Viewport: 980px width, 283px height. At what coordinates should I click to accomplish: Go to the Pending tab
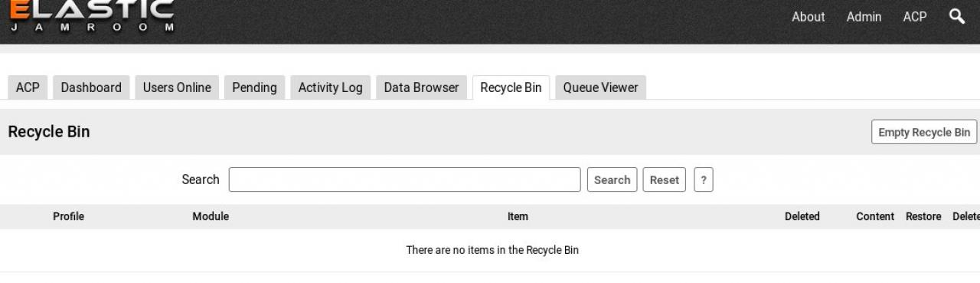pyautogui.click(x=254, y=87)
